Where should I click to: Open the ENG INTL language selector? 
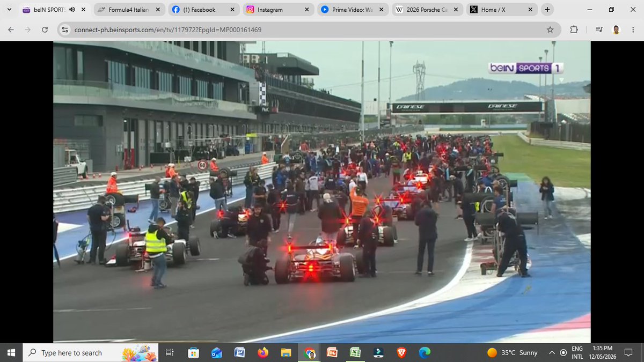click(577, 352)
